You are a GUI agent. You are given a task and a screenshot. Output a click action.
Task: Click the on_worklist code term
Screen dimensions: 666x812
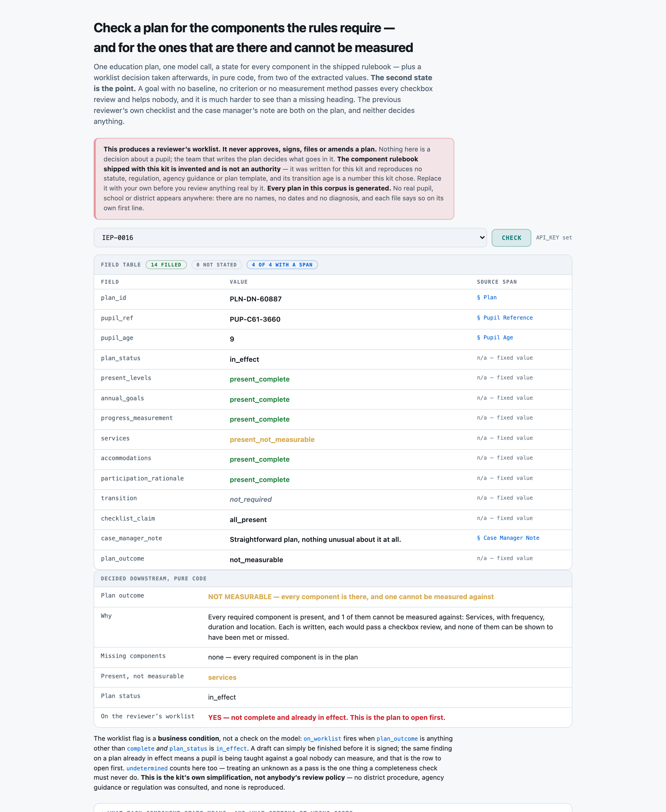pyautogui.click(x=322, y=739)
